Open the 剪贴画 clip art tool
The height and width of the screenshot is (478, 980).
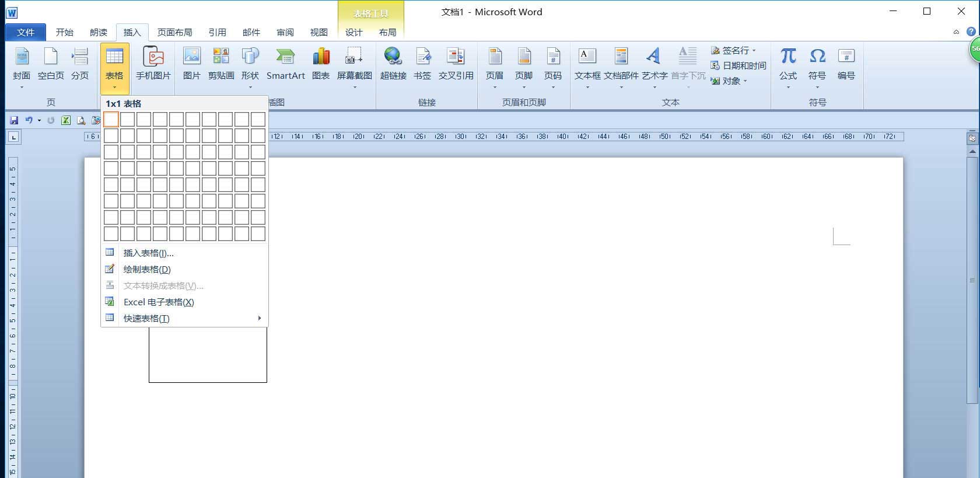coord(221,65)
